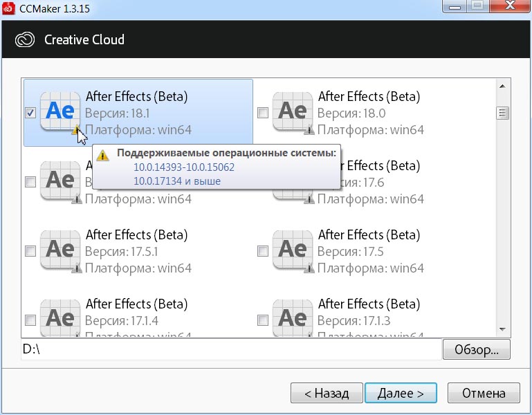Click the After Effects 17.1.3 Ae icon
This screenshot has height=415, width=532.
point(293,317)
